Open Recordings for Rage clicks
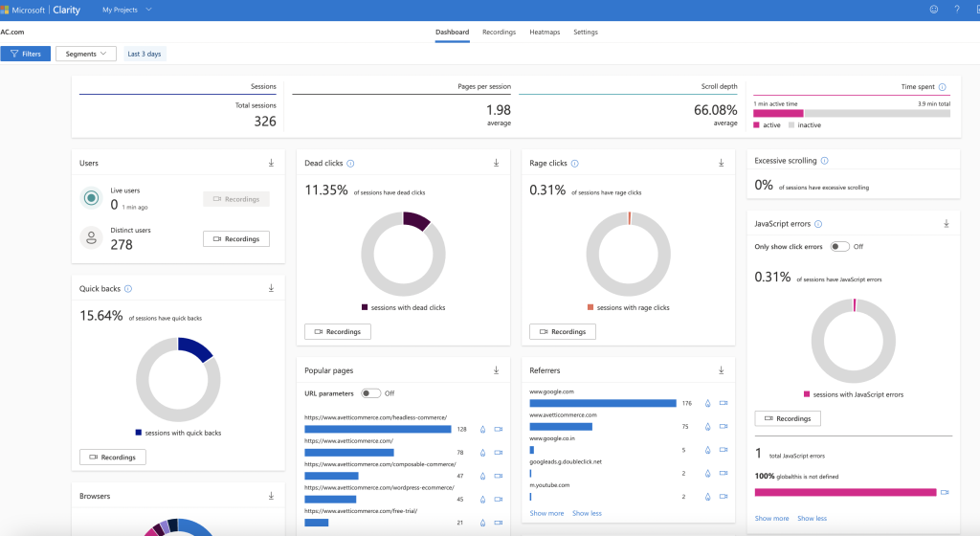 pyautogui.click(x=563, y=332)
